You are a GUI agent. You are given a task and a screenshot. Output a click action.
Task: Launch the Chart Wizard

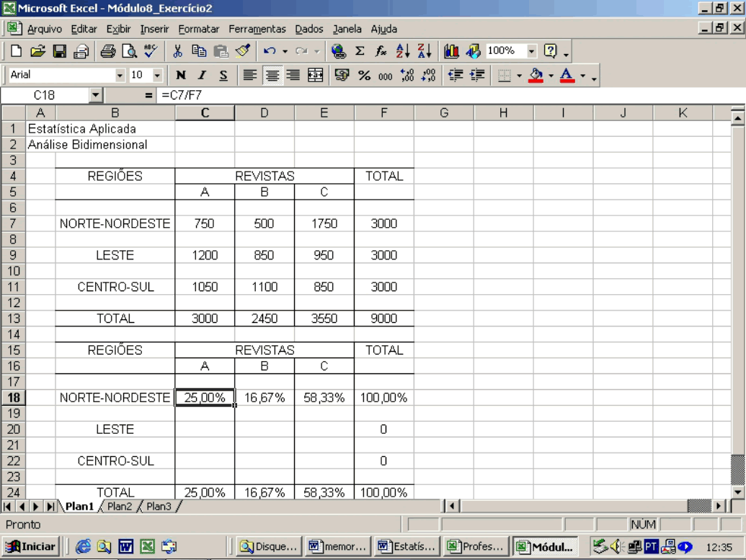coord(452,51)
